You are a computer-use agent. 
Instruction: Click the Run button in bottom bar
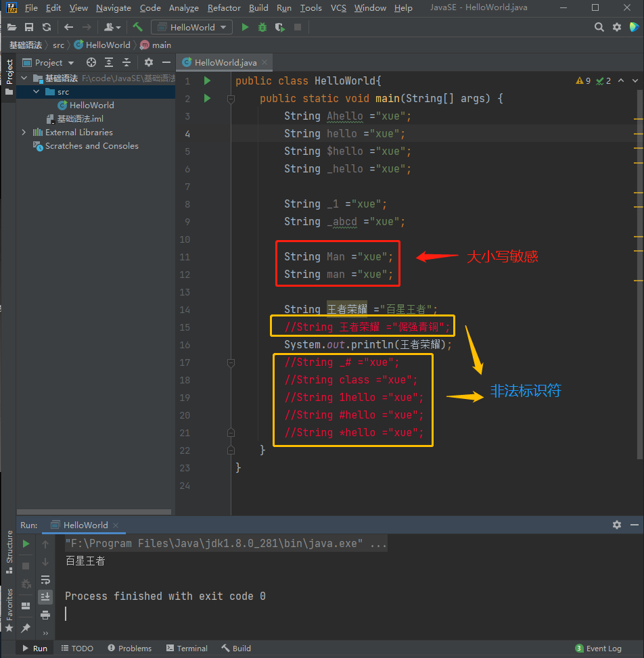tap(35, 649)
